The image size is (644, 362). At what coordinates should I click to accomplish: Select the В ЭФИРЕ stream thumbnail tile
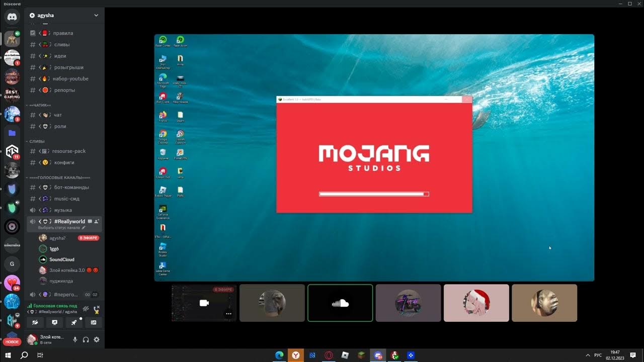[x=204, y=303]
